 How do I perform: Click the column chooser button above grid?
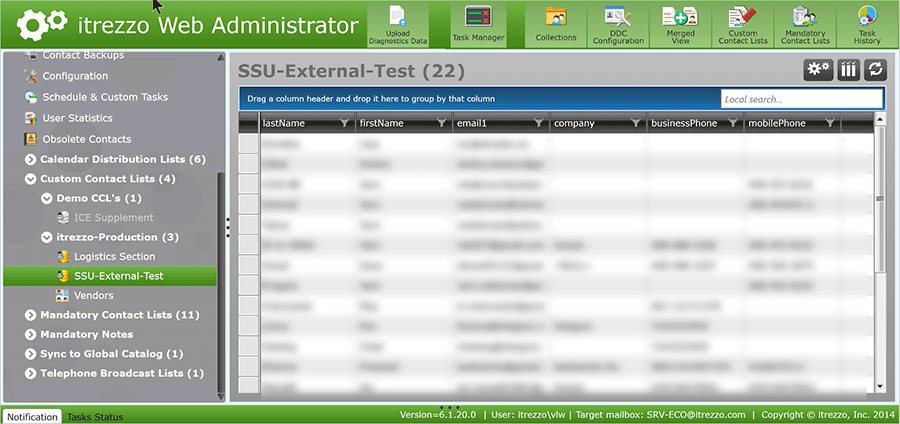848,70
